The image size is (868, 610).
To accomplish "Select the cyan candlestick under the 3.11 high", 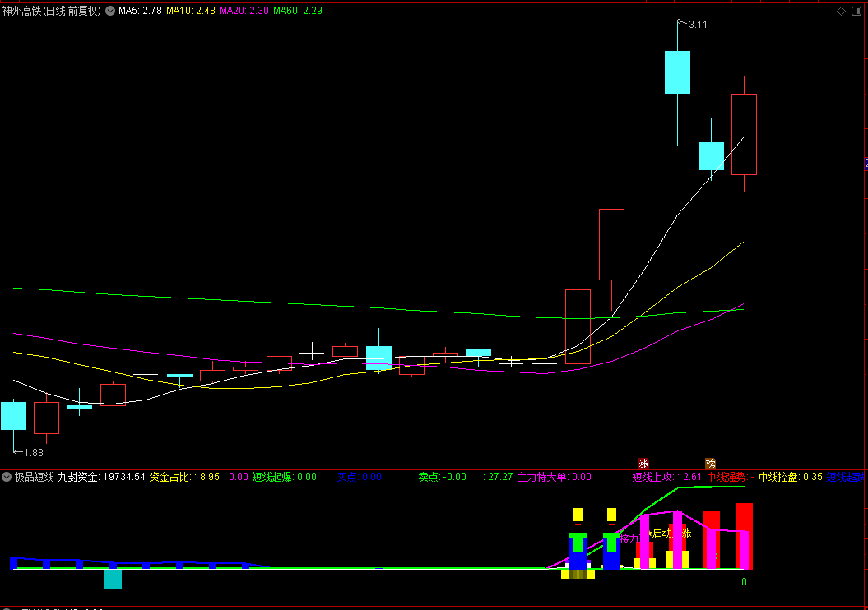I will [678, 72].
